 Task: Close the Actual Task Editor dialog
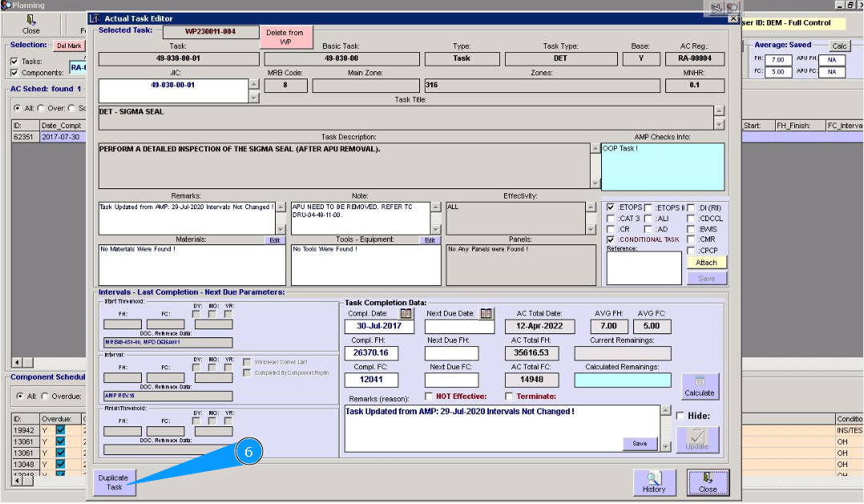(708, 482)
